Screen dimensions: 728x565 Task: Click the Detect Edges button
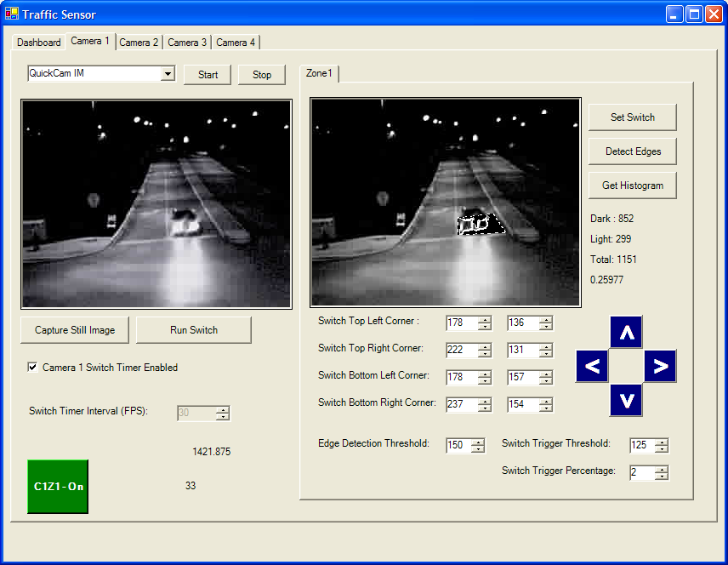coord(633,151)
